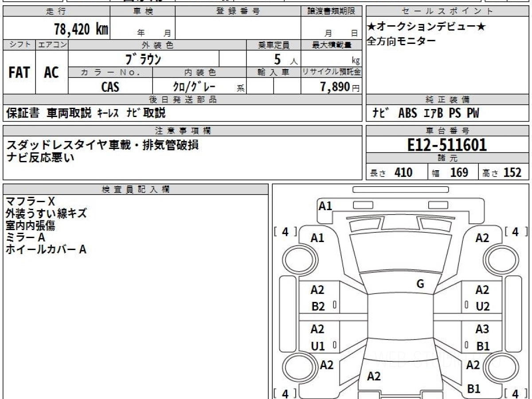The image size is (532, 399).
Task: Select the 輸入車 header cell
Action: point(274,72)
